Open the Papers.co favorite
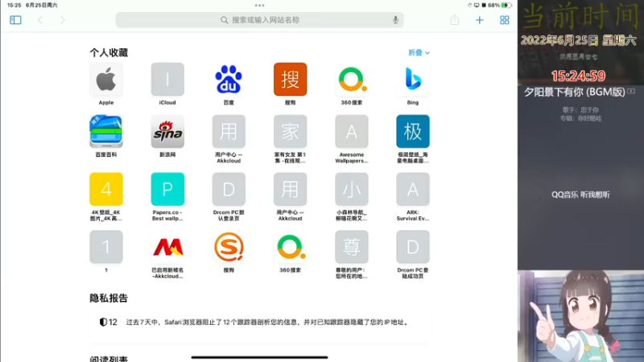The height and width of the screenshot is (362, 644). click(167, 196)
